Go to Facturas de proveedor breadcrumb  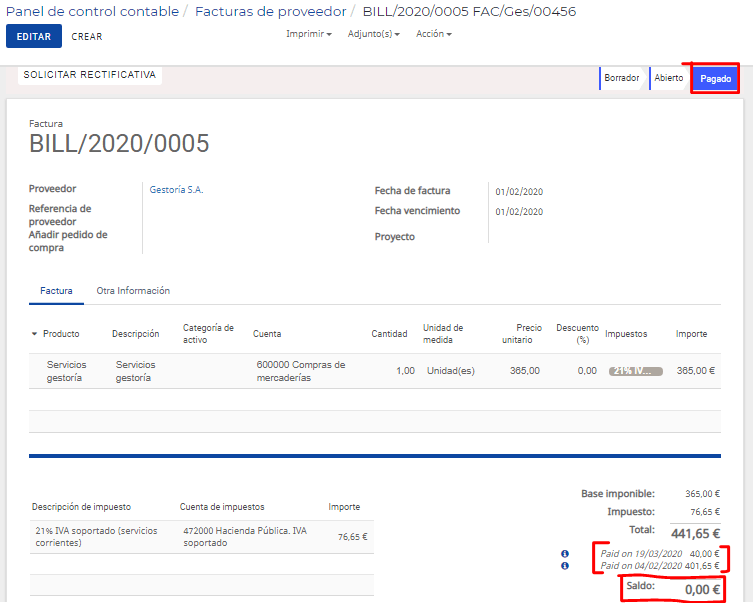pos(270,12)
